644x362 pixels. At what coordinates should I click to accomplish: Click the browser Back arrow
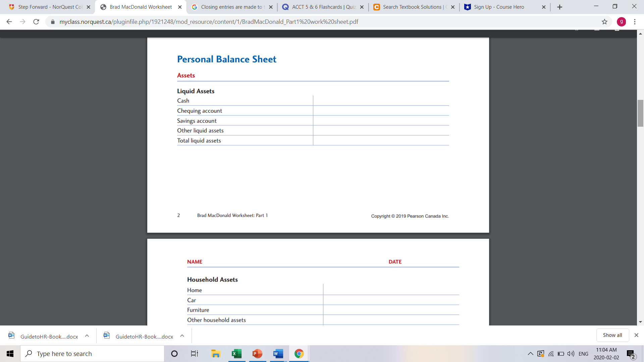9,22
